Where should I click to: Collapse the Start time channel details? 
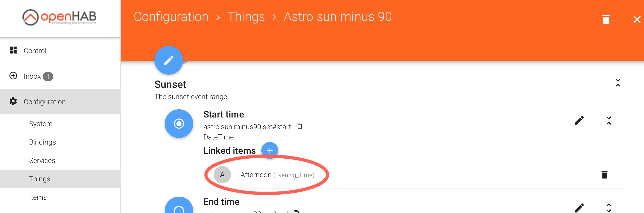coord(609,121)
